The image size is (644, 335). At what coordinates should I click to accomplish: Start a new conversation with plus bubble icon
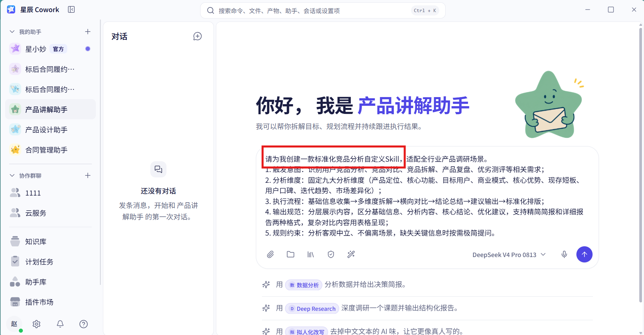197,36
